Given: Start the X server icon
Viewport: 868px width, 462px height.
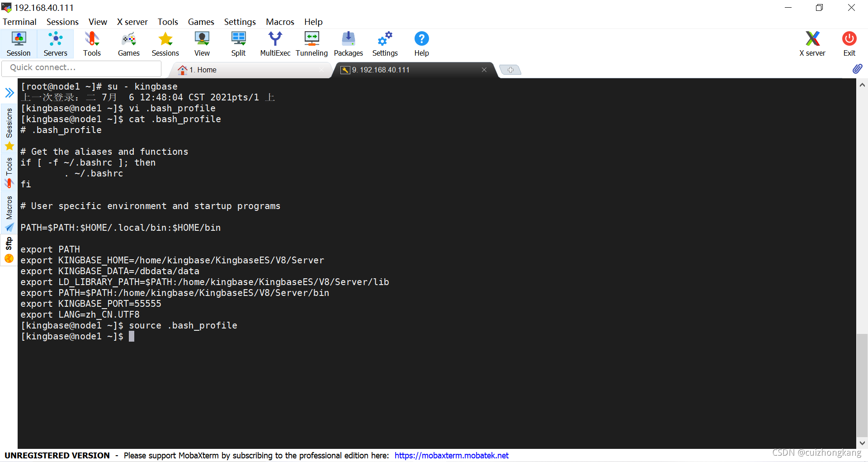Looking at the screenshot, I should [x=812, y=44].
